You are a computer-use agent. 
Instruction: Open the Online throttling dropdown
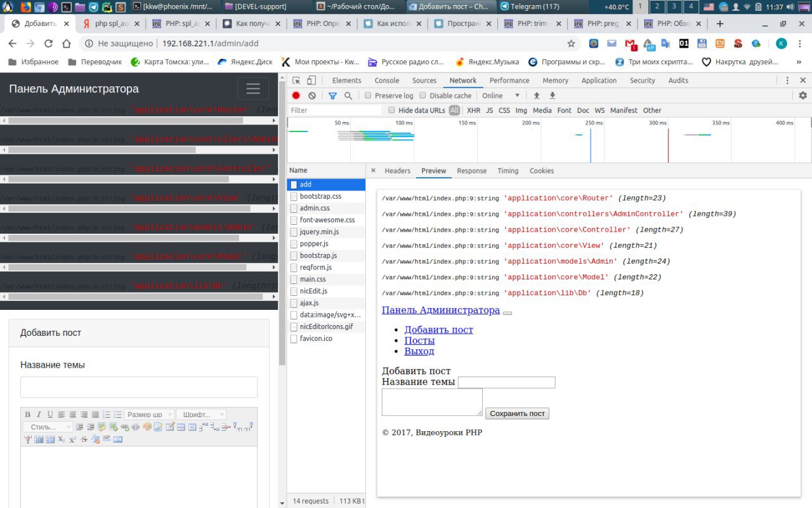point(501,95)
